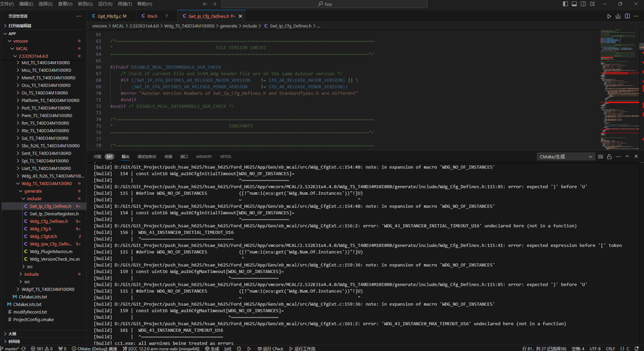This screenshot has width=644, height=351.
Task: Open the 运行(R) menu
Action: coord(105,4)
